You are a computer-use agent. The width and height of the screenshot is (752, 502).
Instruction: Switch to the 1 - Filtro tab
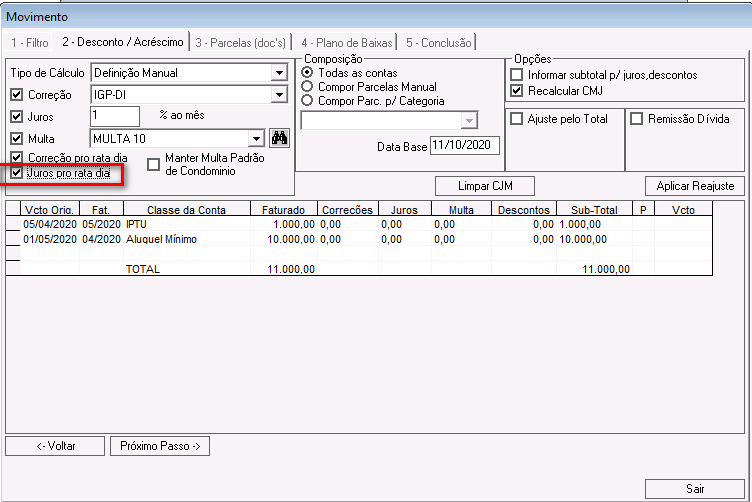click(x=30, y=43)
